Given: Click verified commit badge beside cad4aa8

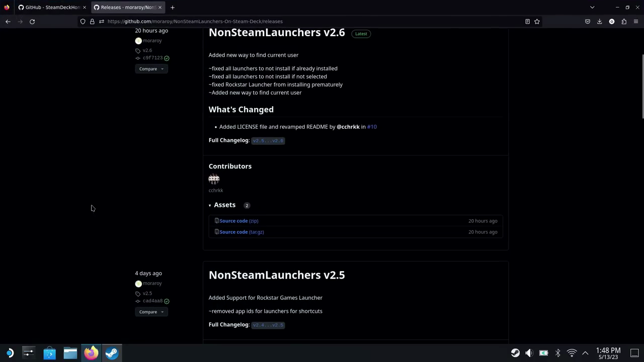Looking at the screenshot, I should [x=167, y=301].
